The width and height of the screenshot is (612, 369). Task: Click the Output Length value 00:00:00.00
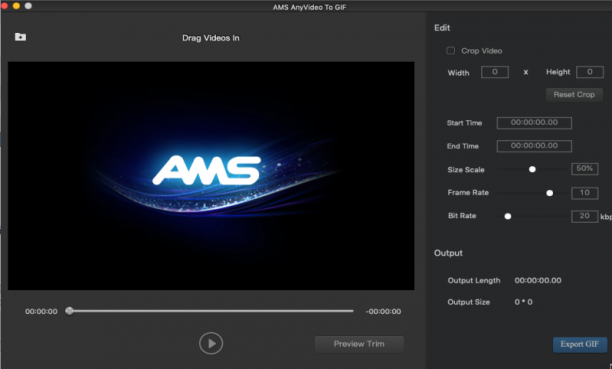(538, 280)
